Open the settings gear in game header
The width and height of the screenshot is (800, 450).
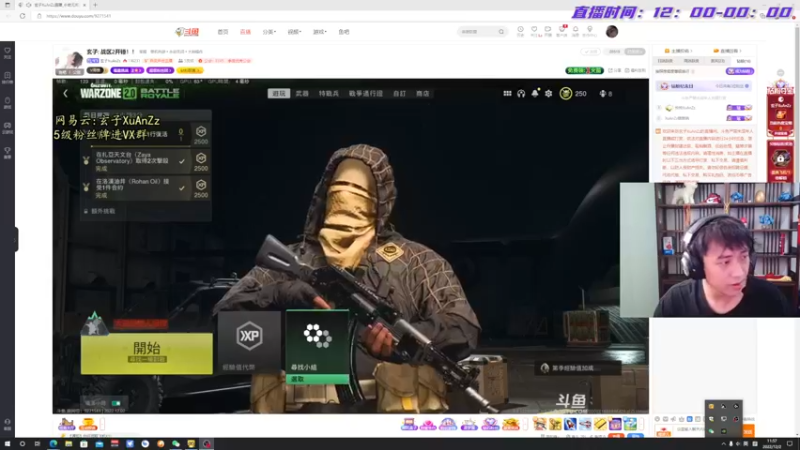[548, 93]
